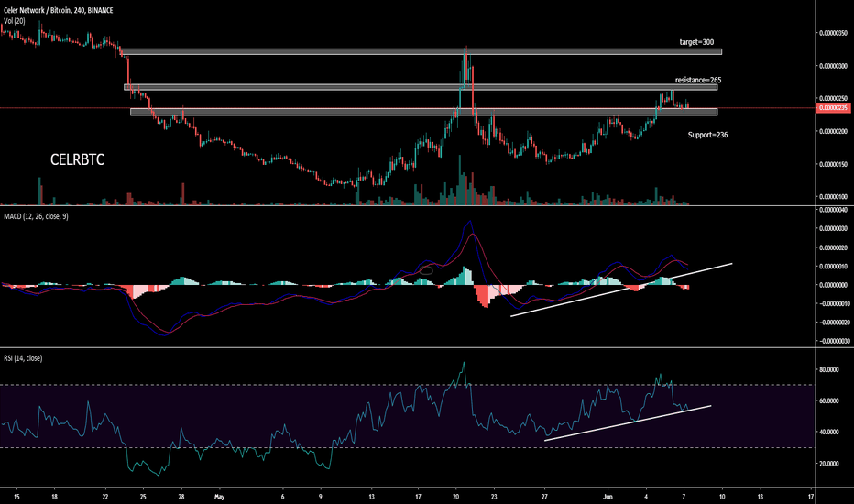Click date 10 on the time axis
This screenshot has width=854, height=504.
click(722, 497)
